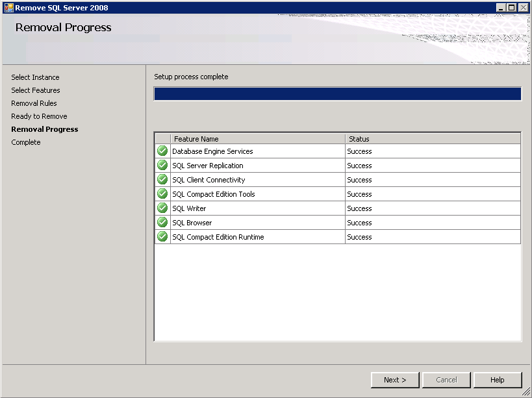Select the SQL Compact Edition Tools feature name

[x=214, y=194]
